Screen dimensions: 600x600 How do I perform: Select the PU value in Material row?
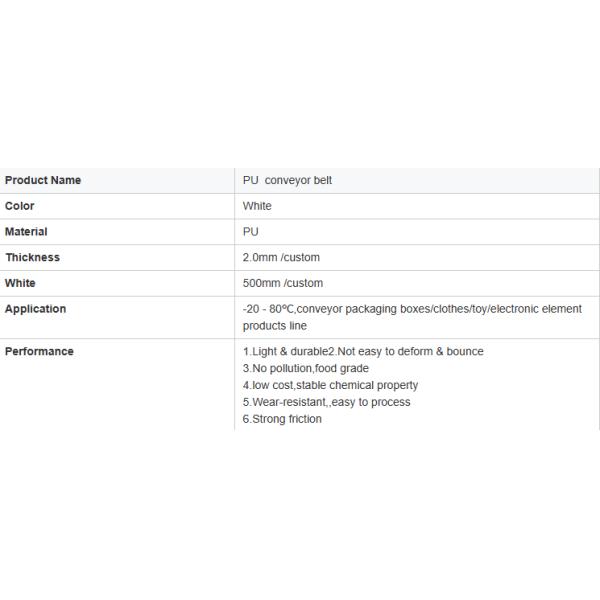pos(251,232)
